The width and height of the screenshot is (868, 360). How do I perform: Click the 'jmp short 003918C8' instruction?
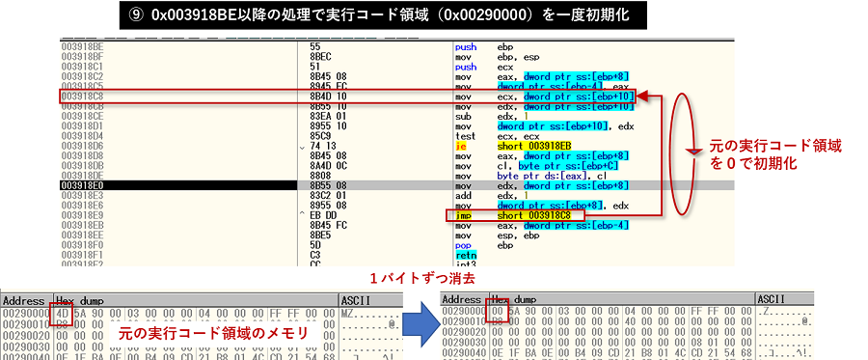[513, 215]
